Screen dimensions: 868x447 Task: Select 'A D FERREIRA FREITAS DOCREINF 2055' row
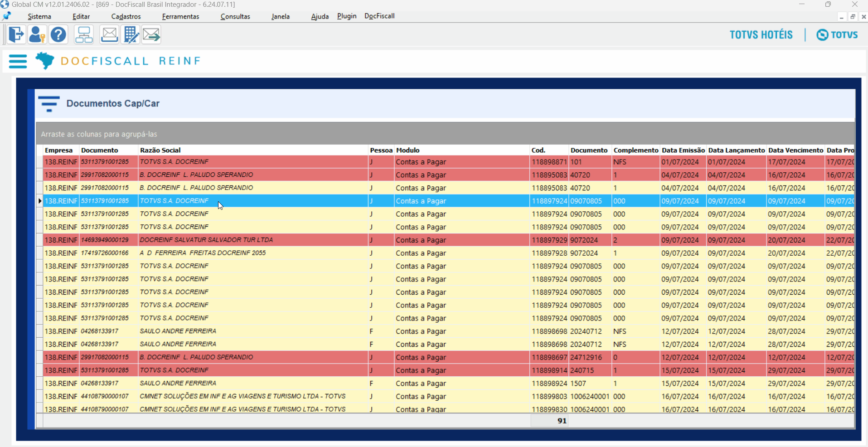pyautogui.click(x=253, y=253)
